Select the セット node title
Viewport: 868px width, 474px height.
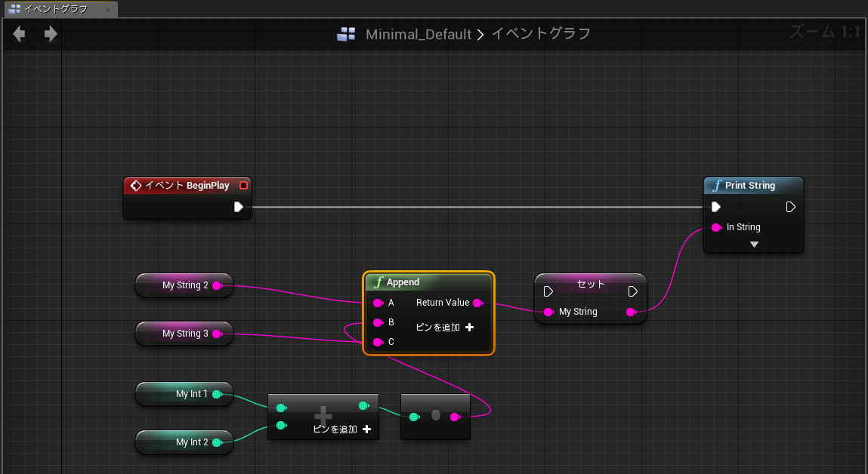point(591,284)
